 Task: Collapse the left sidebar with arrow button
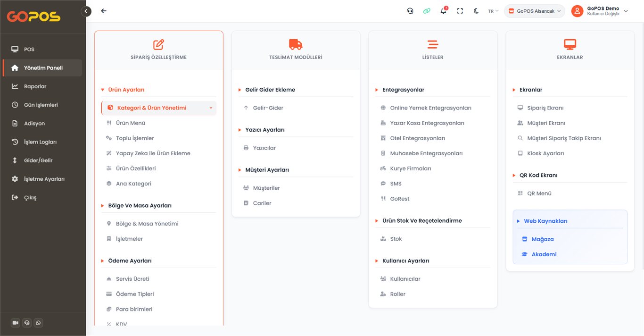click(86, 11)
